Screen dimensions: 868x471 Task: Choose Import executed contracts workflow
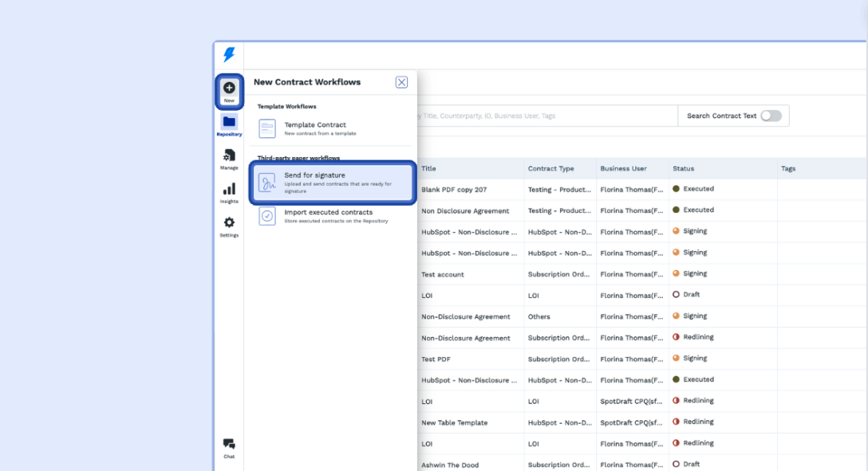333,216
